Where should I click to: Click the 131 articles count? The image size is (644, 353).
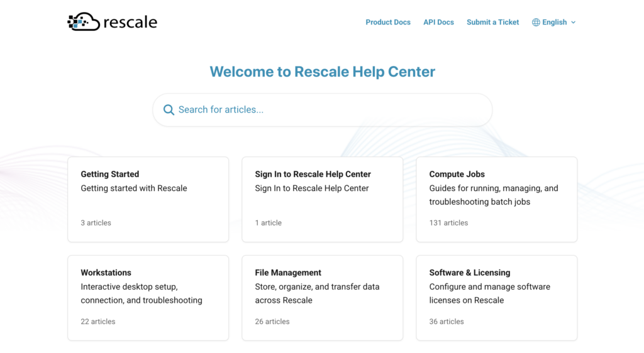click(448, 223)
